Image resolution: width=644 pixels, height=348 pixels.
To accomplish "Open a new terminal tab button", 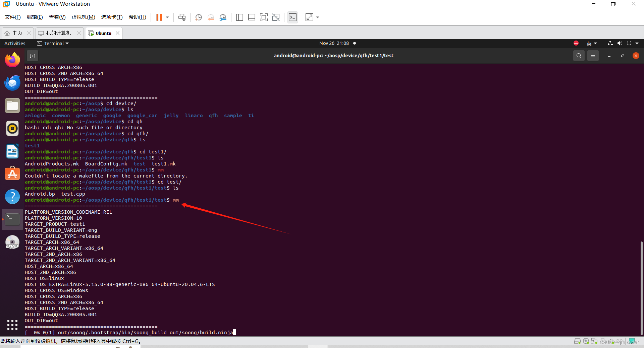I will 33,56.
